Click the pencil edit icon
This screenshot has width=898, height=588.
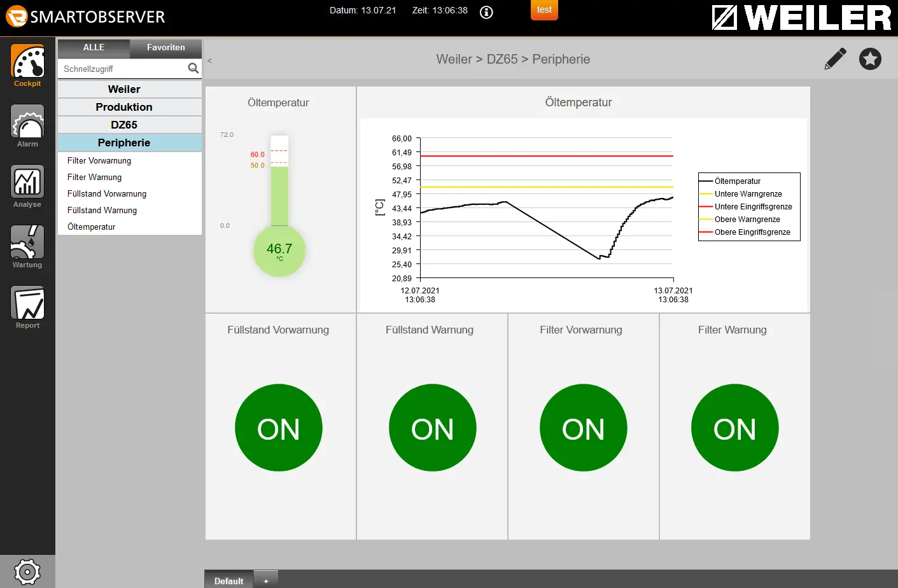click(835, 59)
